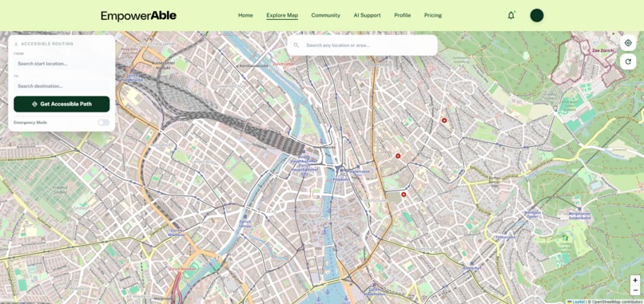This screenshot has height=304, width=644.
Task: Click Get Accessible Path button
Action: pyautogui.click(x=62, y=105)
